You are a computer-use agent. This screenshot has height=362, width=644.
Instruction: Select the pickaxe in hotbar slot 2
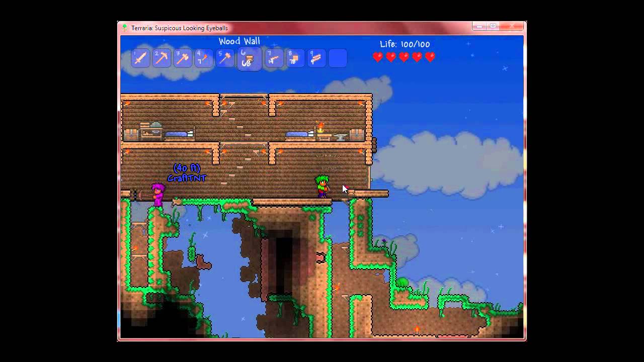point(162,58)
